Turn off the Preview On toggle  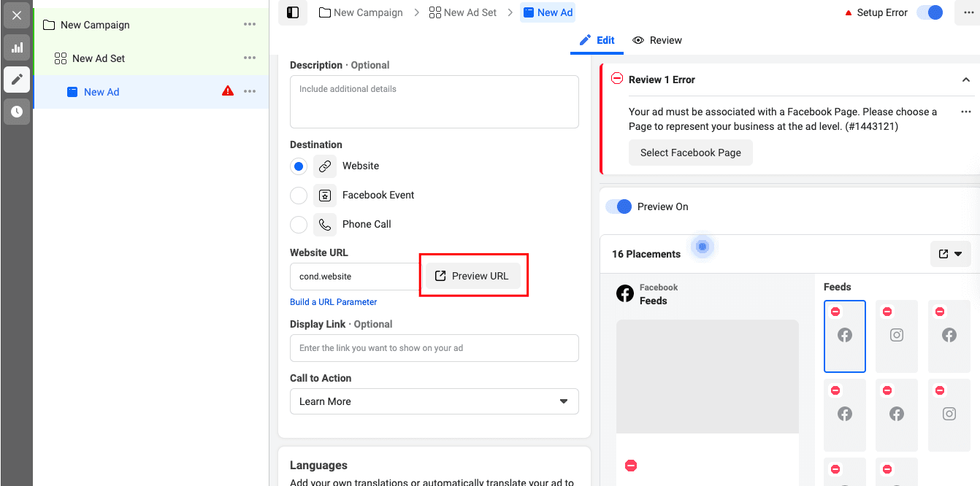click(619, 207)
